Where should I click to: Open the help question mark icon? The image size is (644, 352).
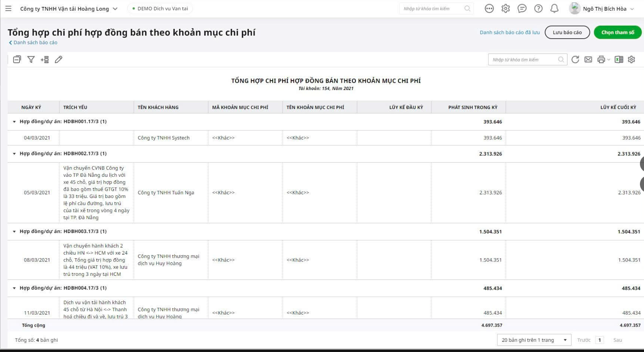538,9
